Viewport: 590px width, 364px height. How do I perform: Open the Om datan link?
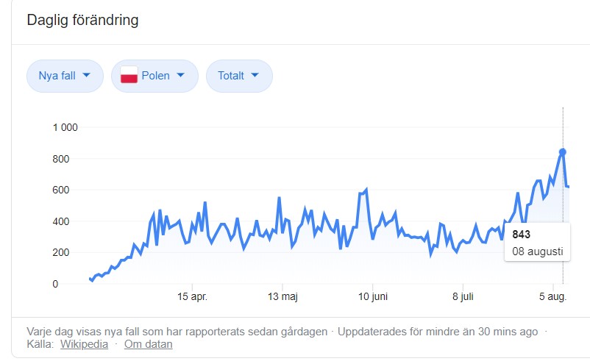[x=149, y=344]
